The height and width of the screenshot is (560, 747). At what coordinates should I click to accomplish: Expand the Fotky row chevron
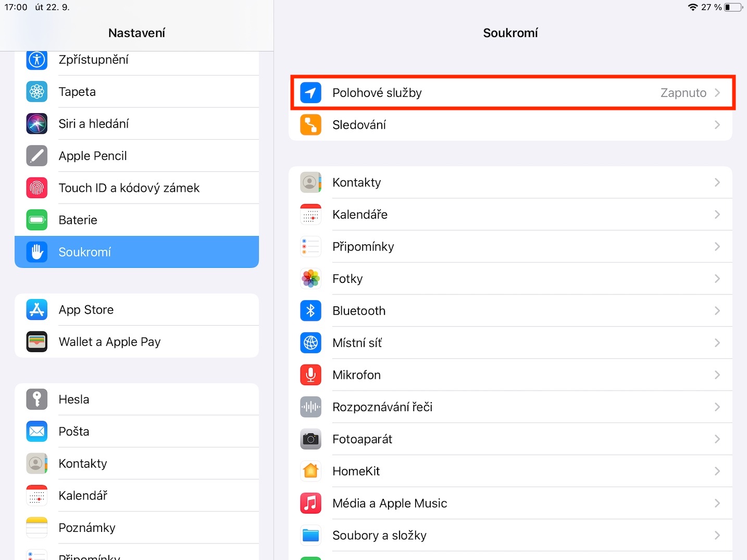click(717, 279)
